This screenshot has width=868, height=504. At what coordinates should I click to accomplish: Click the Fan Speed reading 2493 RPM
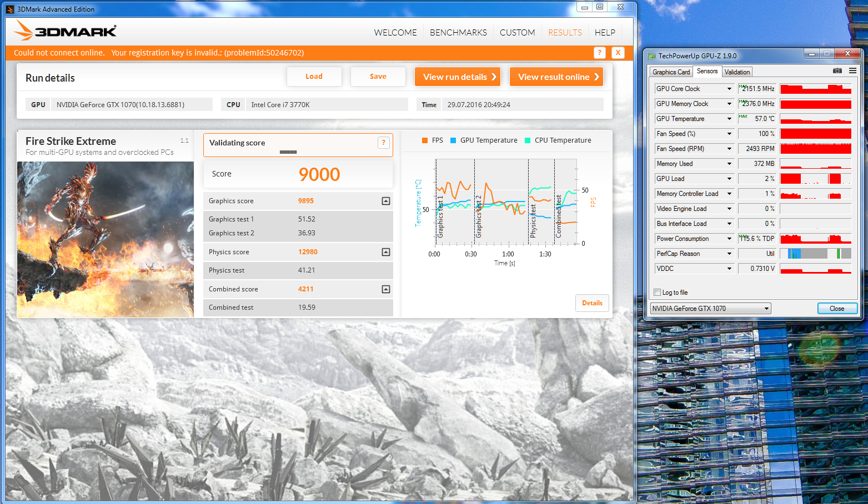click(757, 149)
